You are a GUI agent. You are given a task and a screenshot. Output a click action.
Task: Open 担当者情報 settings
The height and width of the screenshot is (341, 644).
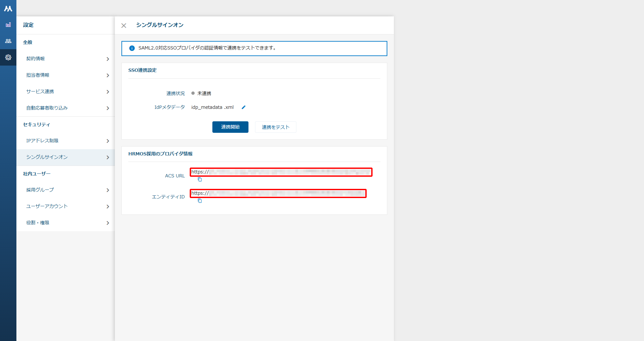click(66, 75)
